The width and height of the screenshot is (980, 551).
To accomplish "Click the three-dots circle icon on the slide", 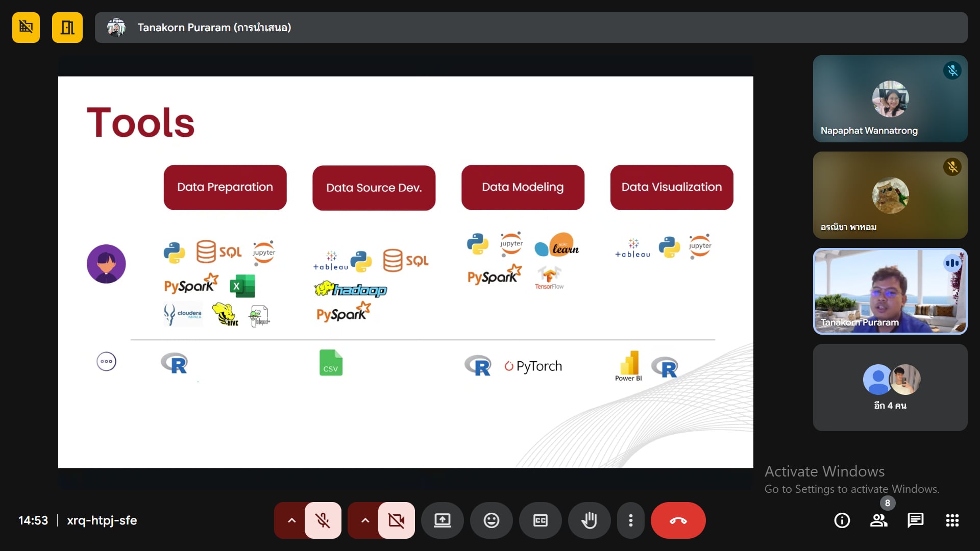I will click(x=106, y=362).
